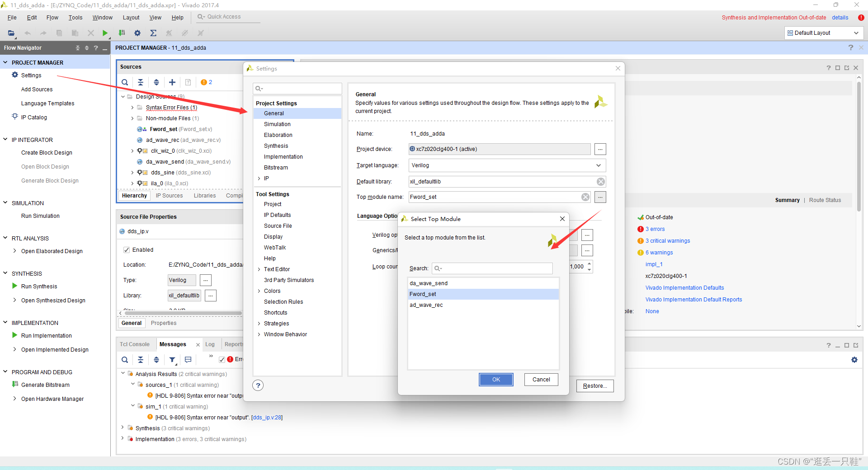
Task: Expand the IP category in Project Settings
Action: [x=259, y=179]
